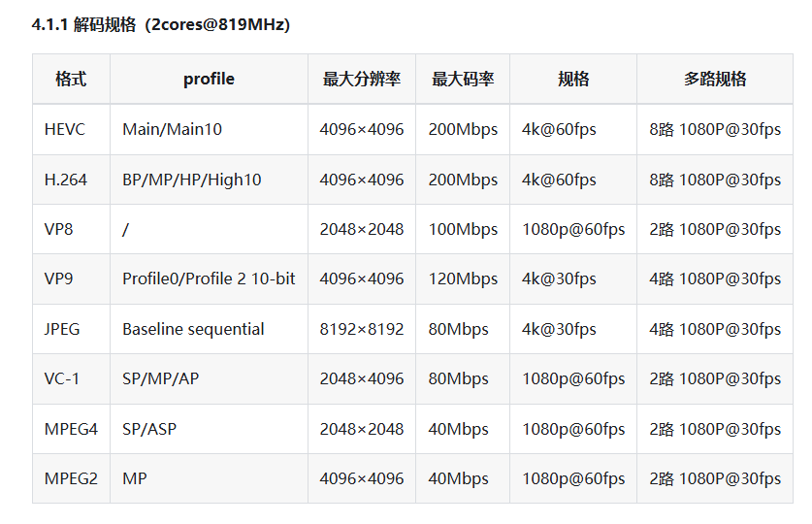Click the 最大码率 column header

click(463, 79)
